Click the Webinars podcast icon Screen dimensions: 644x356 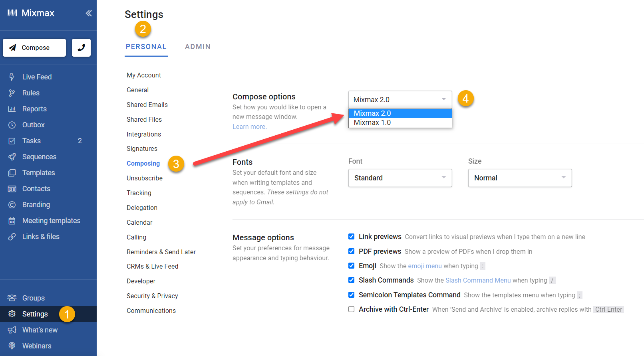tap(12, 346)
